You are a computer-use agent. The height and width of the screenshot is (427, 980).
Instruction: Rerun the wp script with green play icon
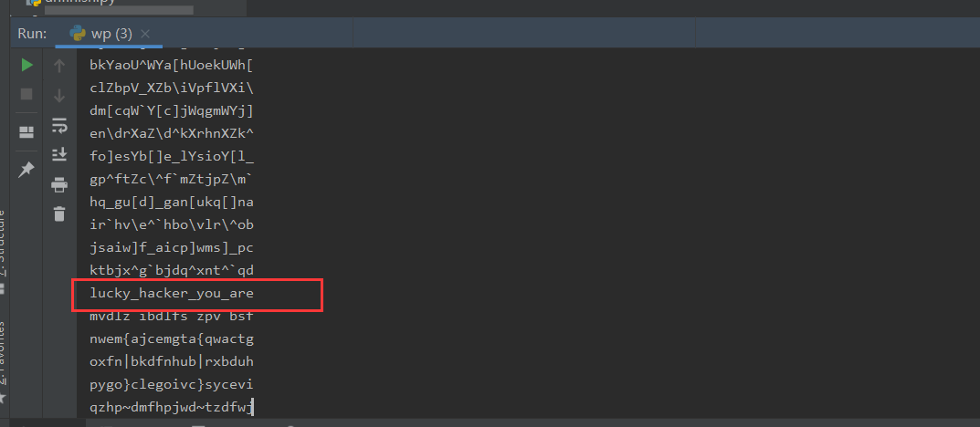(x=26, y=65)
